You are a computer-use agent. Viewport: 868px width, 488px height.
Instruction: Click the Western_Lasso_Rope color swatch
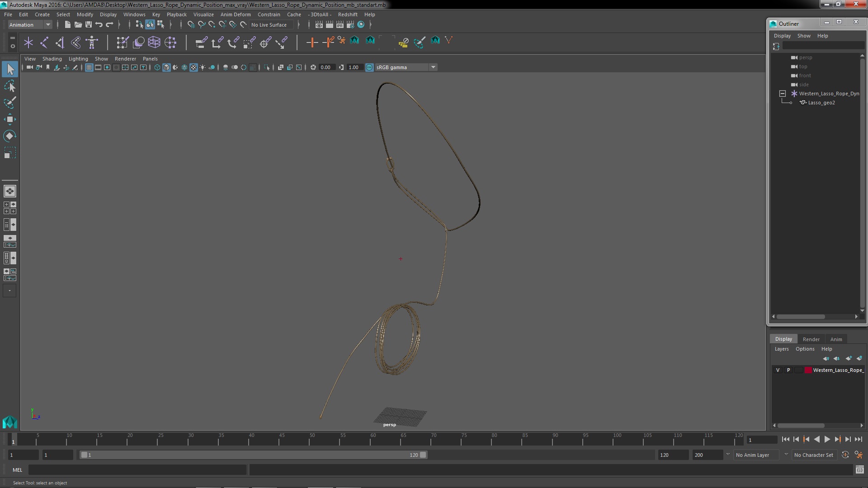tap(807, 370)
